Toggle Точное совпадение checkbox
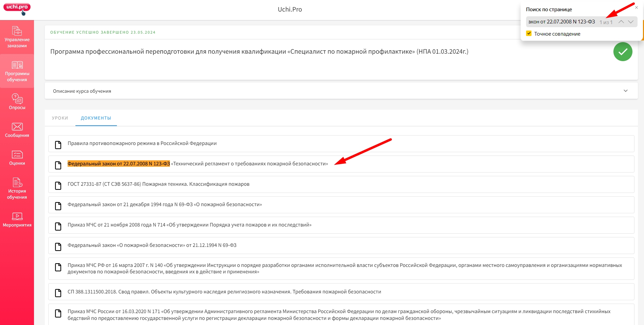 (x=529, y=33)
